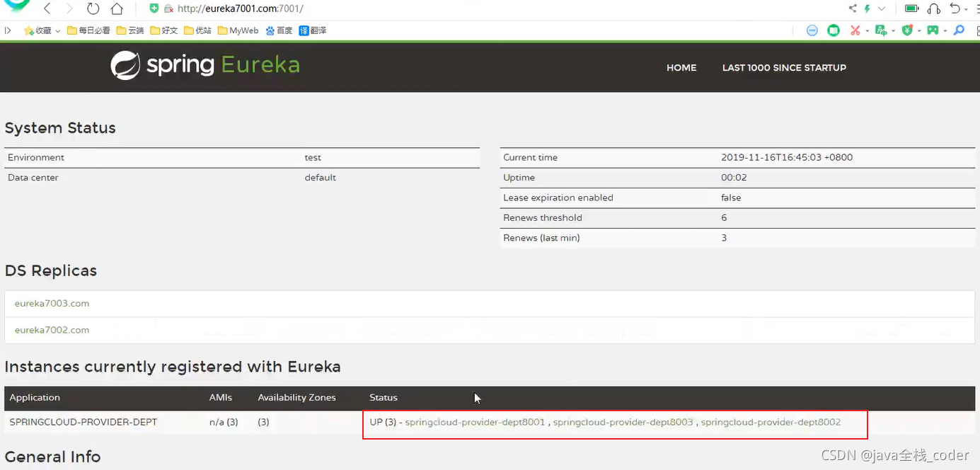Viewport: 980px width, 470px height.
Task: Click the Status column header
Action: 384,398
